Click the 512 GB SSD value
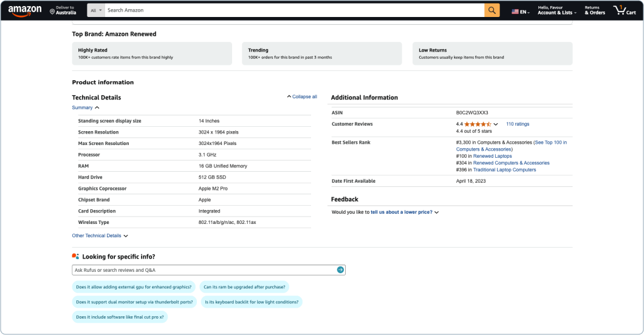This screenshot has height=335, width=644. [x=212, y=178]
